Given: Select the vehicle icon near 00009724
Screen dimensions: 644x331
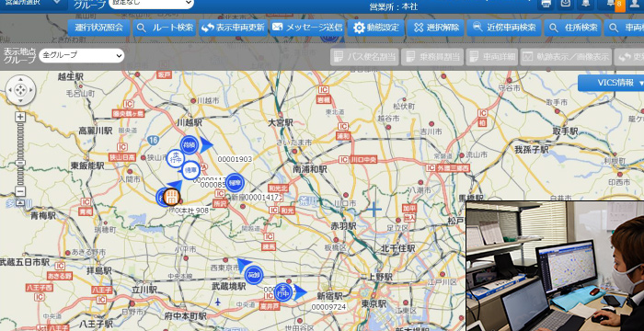Looking at the screenshot, I should [x=283, y=292].
